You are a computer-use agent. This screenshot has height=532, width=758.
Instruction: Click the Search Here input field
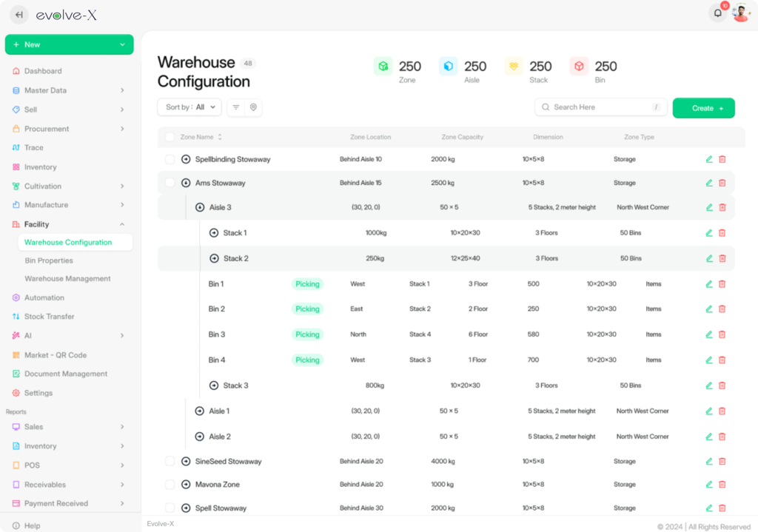(600, 107)
